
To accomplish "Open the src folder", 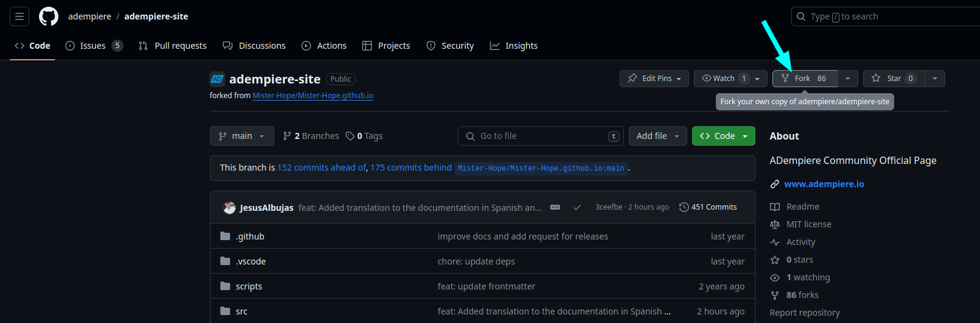I will click(242, 311).
